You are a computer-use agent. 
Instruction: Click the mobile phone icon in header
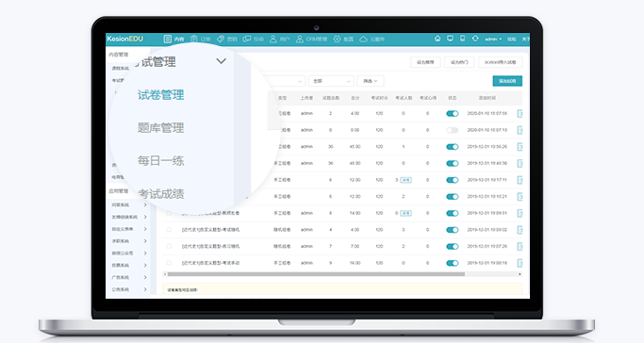pyautogui.click(x=462, y=38)
